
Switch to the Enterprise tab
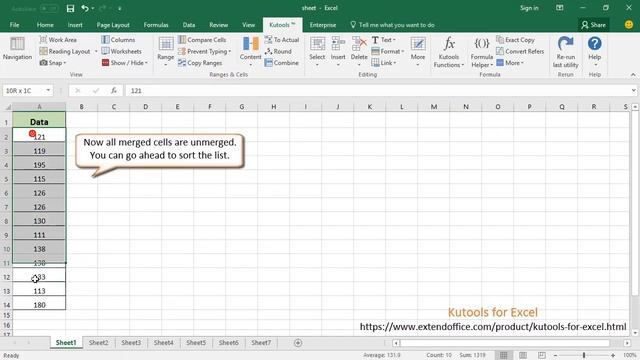(323, 25)
